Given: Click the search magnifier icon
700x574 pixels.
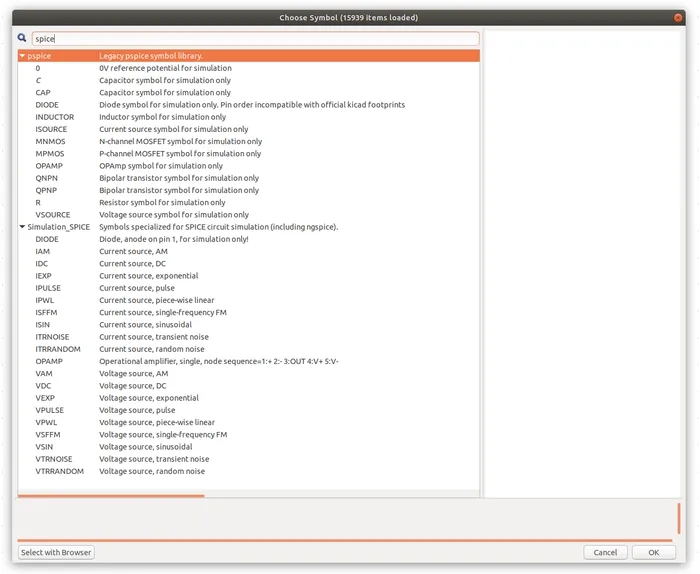Looking at the screenshot, I should [22, 38].
